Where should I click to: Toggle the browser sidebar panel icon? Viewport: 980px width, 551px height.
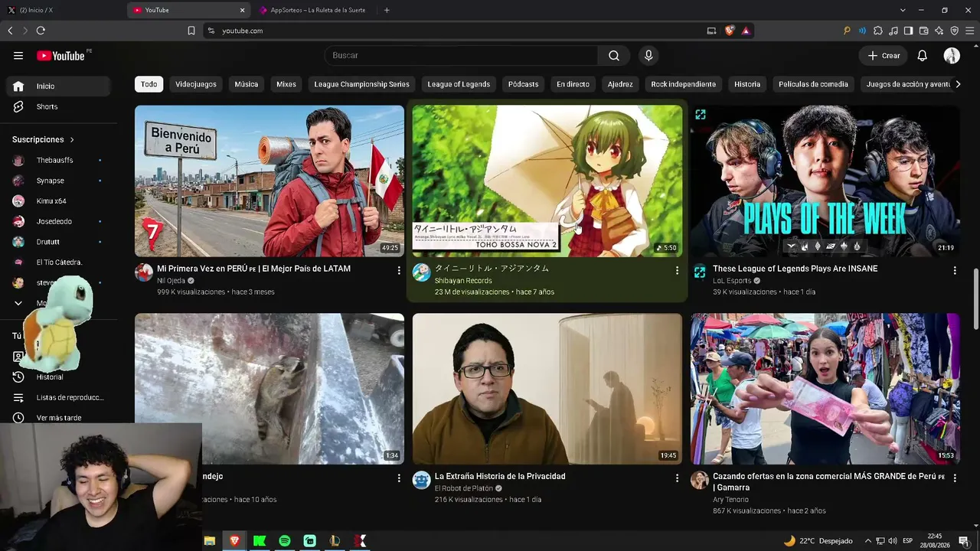click(x=908, y=31)
